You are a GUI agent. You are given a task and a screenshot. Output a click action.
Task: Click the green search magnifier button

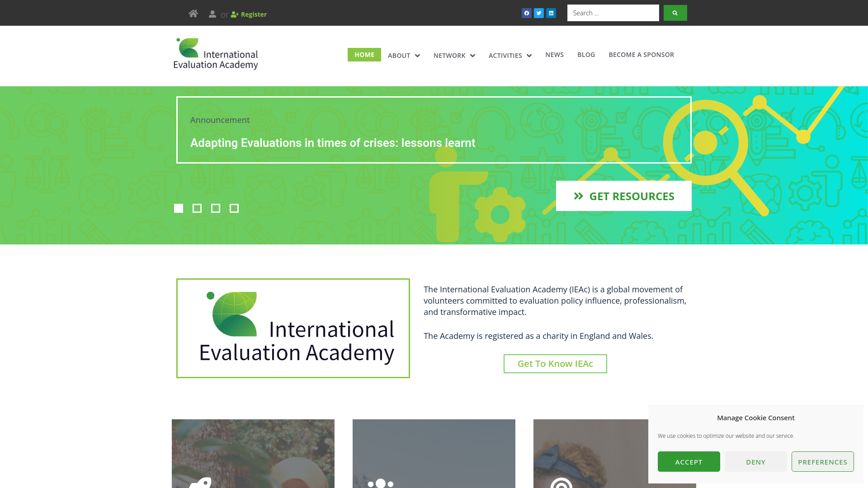675,13
